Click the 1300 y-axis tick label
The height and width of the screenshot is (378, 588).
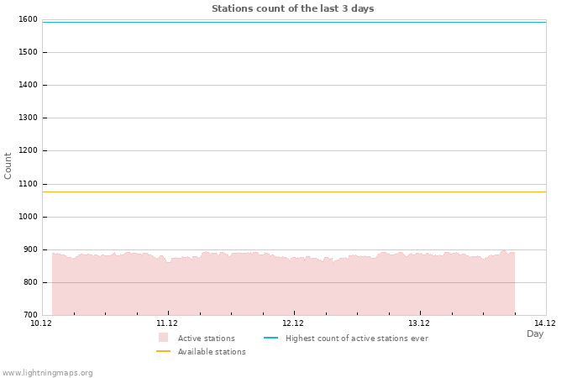pos(28,118)
